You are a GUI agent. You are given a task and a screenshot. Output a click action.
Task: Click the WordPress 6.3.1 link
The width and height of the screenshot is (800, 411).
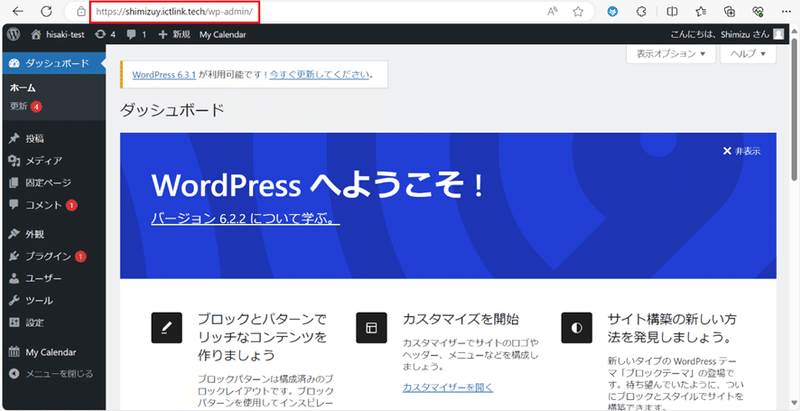[x=164, y=74]
